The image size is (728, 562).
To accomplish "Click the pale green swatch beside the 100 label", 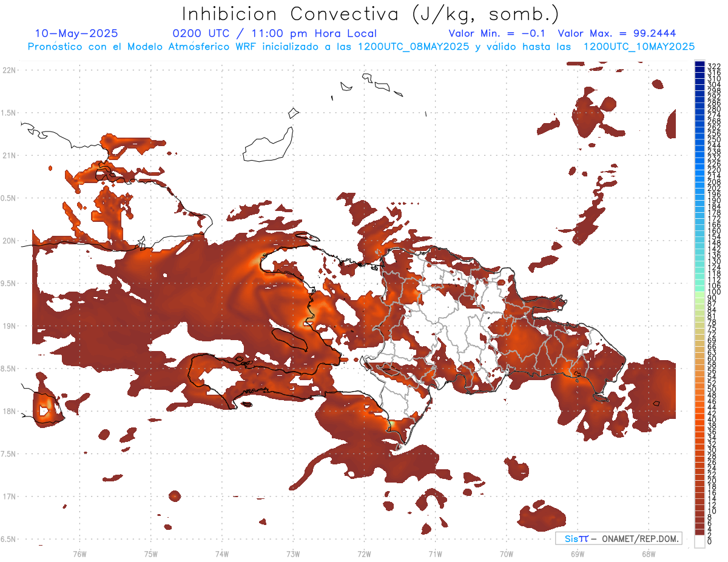I will [x=699, y=293].
